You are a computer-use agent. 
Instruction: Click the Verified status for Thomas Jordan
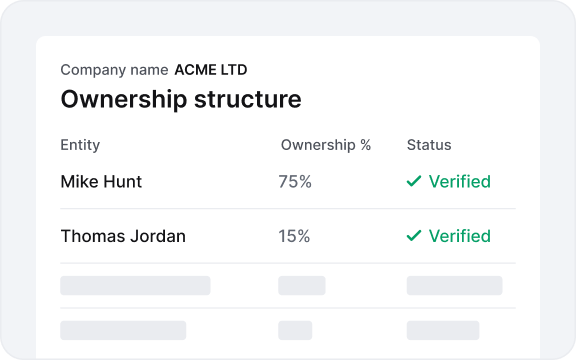tap(460, 236)
